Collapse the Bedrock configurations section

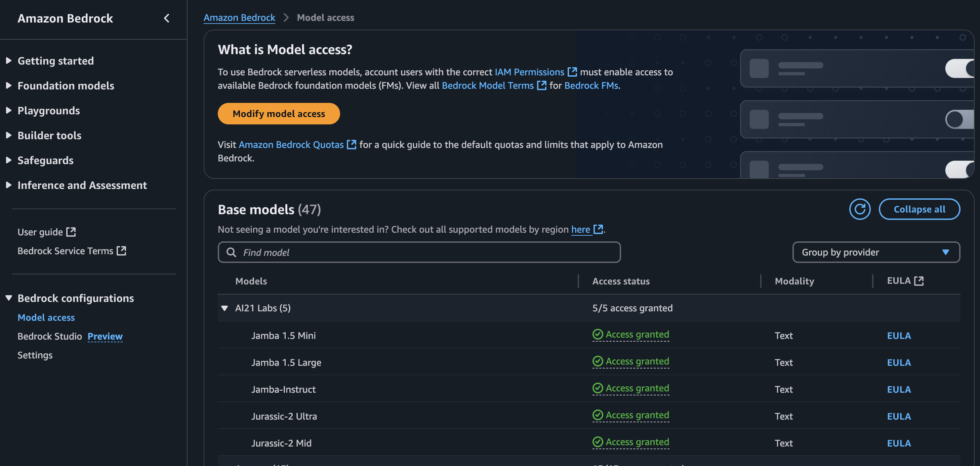point(9,298)
